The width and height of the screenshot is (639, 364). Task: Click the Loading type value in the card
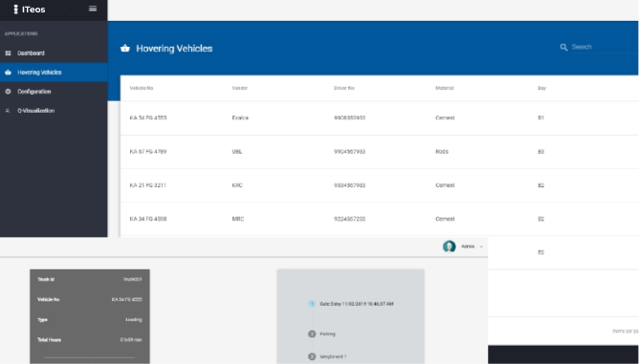134,320
